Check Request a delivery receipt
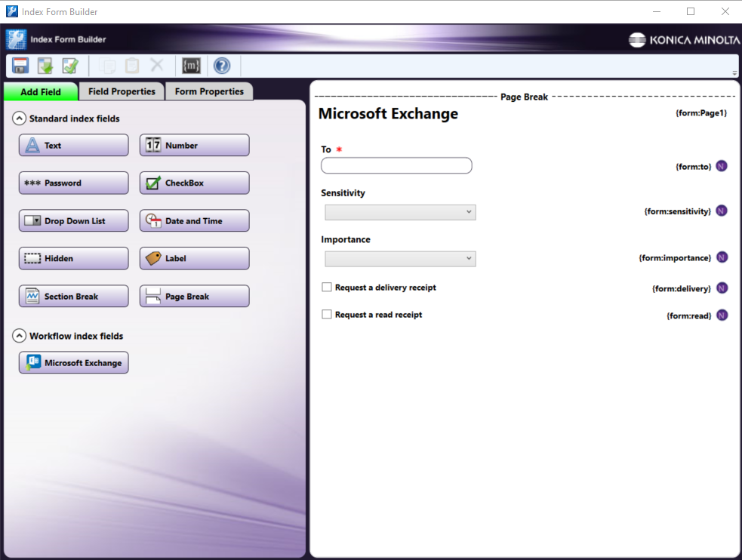The image size is (742, 560). (327, 287)
